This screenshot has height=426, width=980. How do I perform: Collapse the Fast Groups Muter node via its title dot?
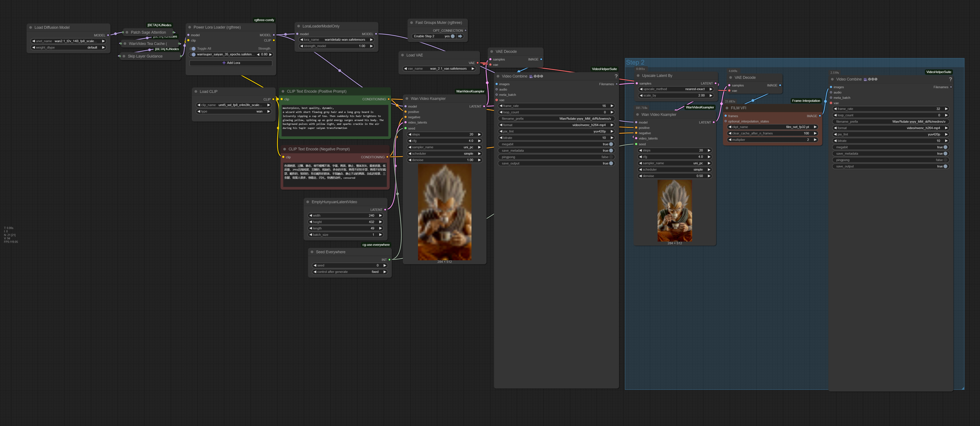coord(412,23)
